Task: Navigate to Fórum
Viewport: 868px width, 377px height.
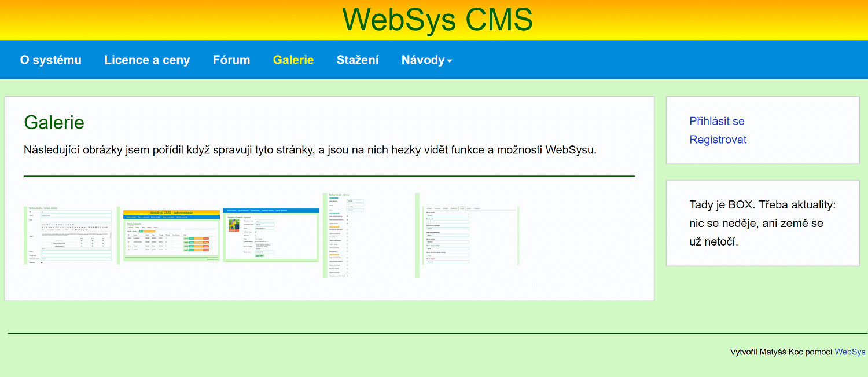Action: (x=231, y=60)
